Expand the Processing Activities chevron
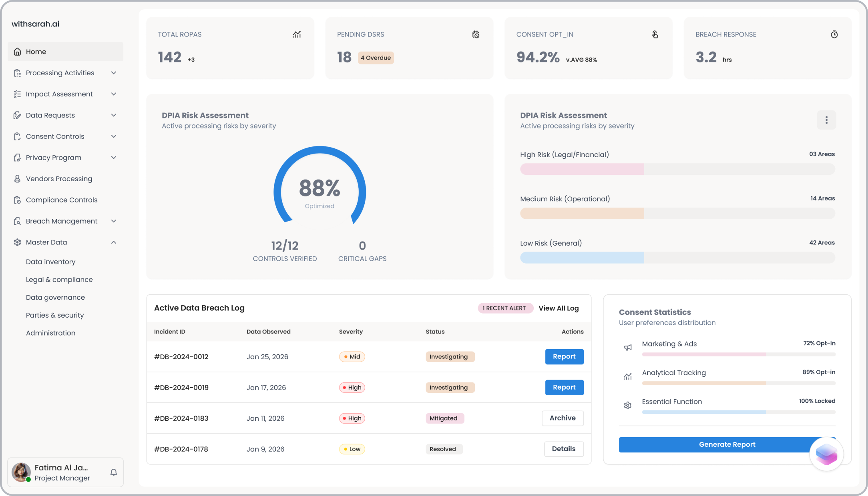Image resolution: width=868 pixels, height=496 pixels. 114,73
